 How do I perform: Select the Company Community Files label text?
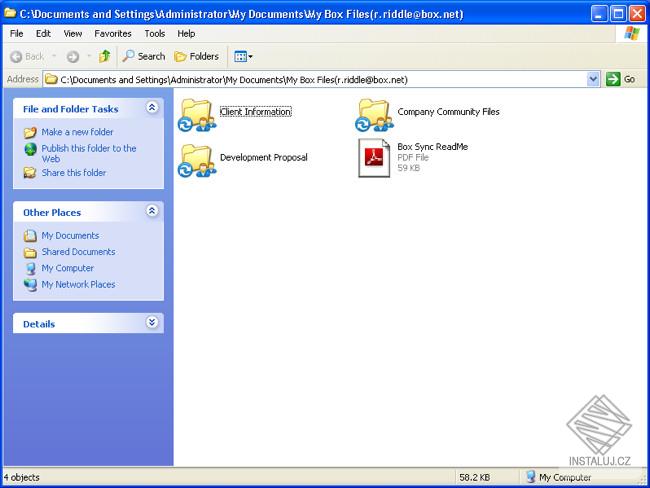pyautogui.click(x=448, y=112)
